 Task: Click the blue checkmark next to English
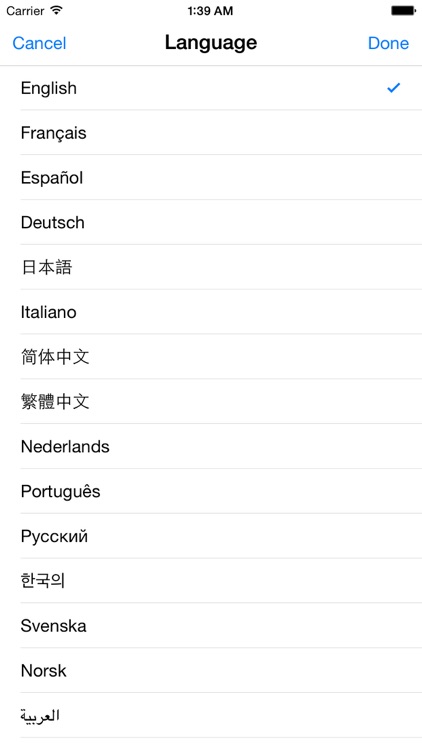click(393, 88)
